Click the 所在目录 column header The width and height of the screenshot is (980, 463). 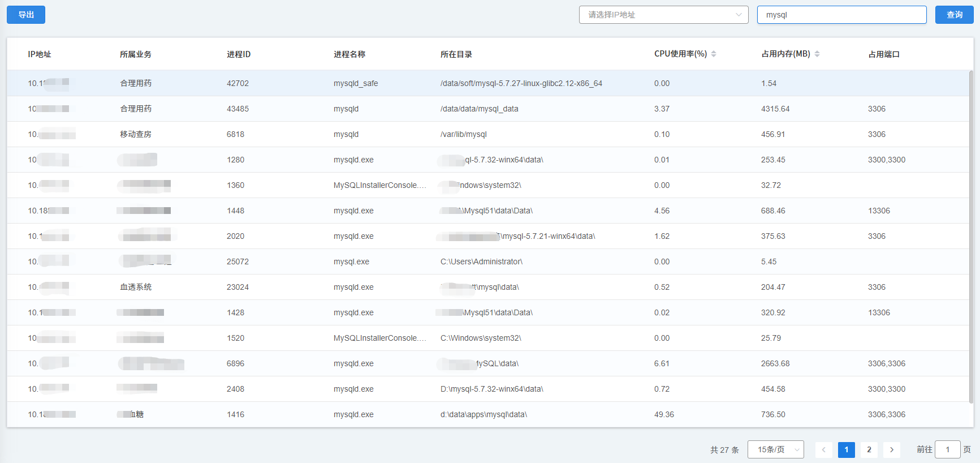456,54
